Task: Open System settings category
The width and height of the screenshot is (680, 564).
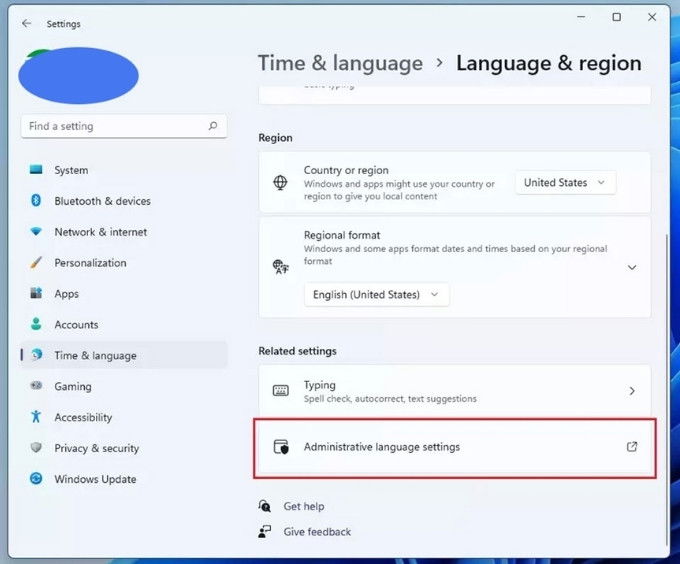Action: pos(124,170)
